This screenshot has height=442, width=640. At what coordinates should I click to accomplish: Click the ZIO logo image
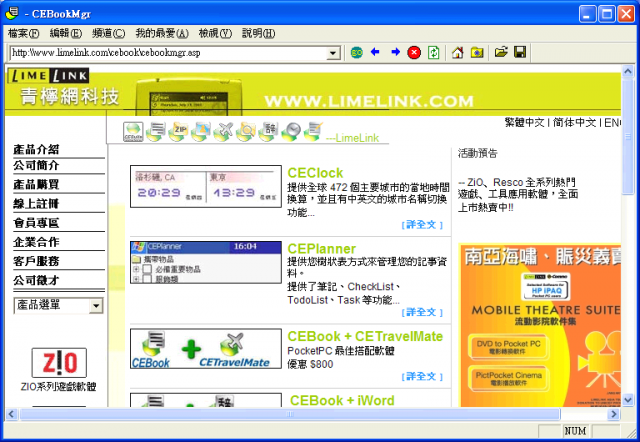click(59, 362)
